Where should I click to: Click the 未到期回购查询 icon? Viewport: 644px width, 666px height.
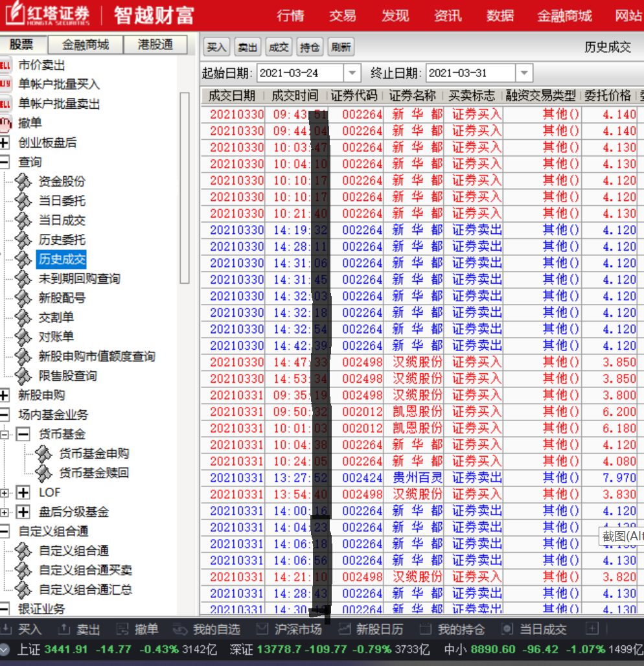[x=23, y=279]
